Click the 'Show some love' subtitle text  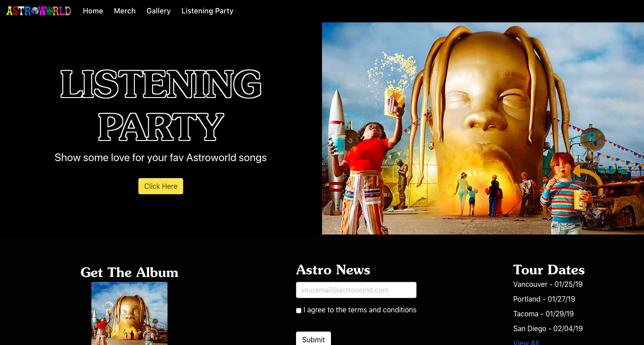pos(161,158)
